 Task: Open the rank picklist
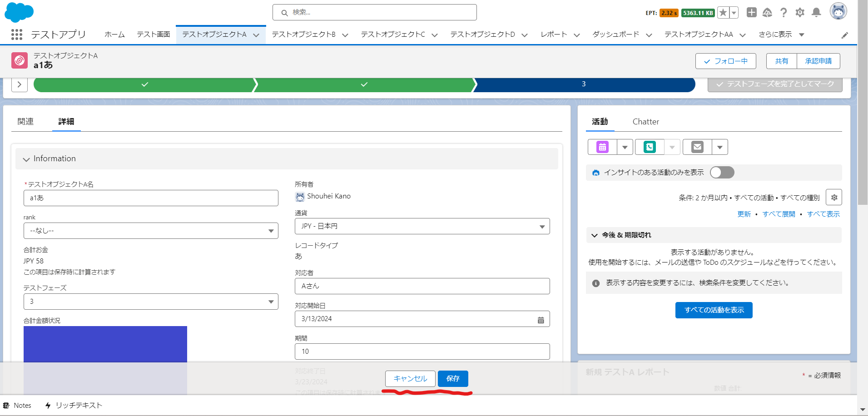[x=151, y=231]
